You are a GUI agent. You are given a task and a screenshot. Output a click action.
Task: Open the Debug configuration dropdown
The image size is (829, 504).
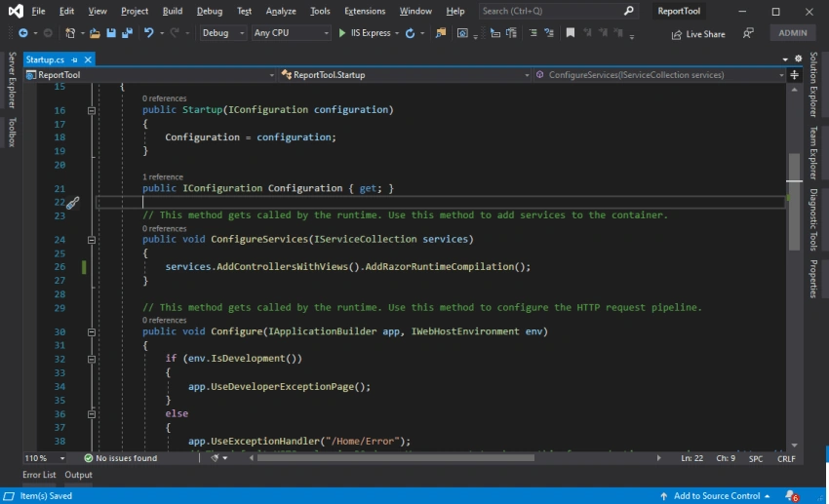tap(223, 33)
